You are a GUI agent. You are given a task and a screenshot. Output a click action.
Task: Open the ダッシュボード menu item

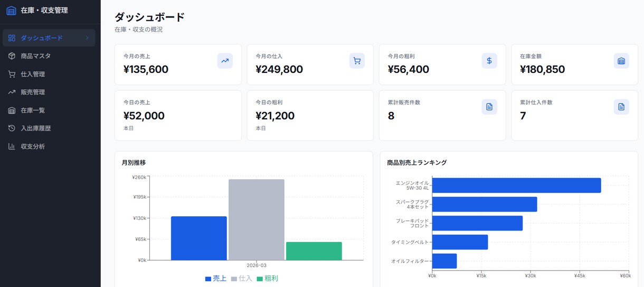click(49, 38)
